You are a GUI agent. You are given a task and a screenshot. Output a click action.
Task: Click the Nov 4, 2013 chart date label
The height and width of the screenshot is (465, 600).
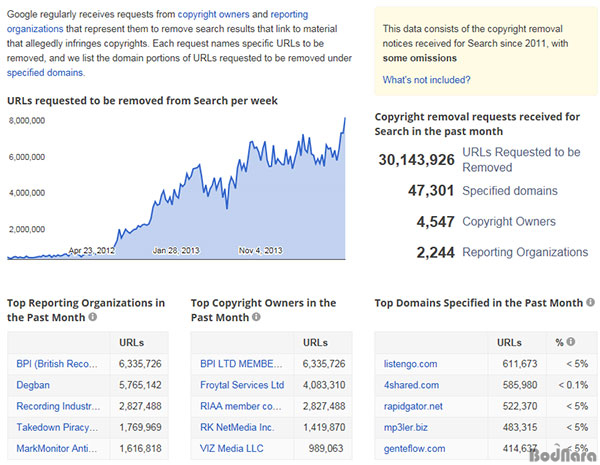point(261,251)
